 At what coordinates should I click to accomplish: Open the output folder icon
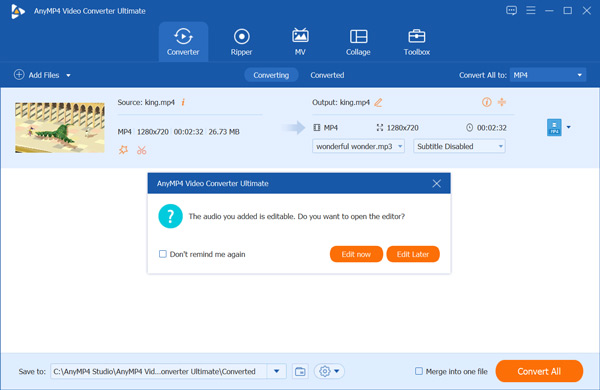(x=300, y=371)
